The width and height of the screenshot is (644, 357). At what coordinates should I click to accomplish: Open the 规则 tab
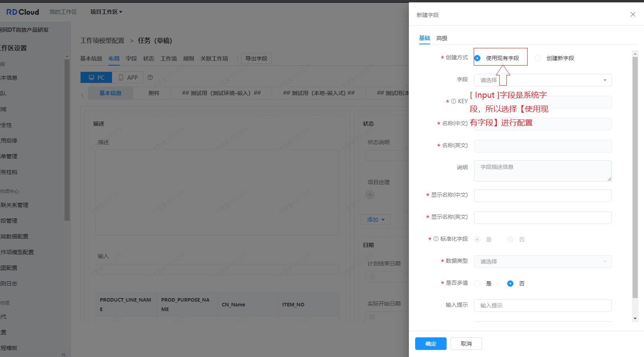[189, 59]
